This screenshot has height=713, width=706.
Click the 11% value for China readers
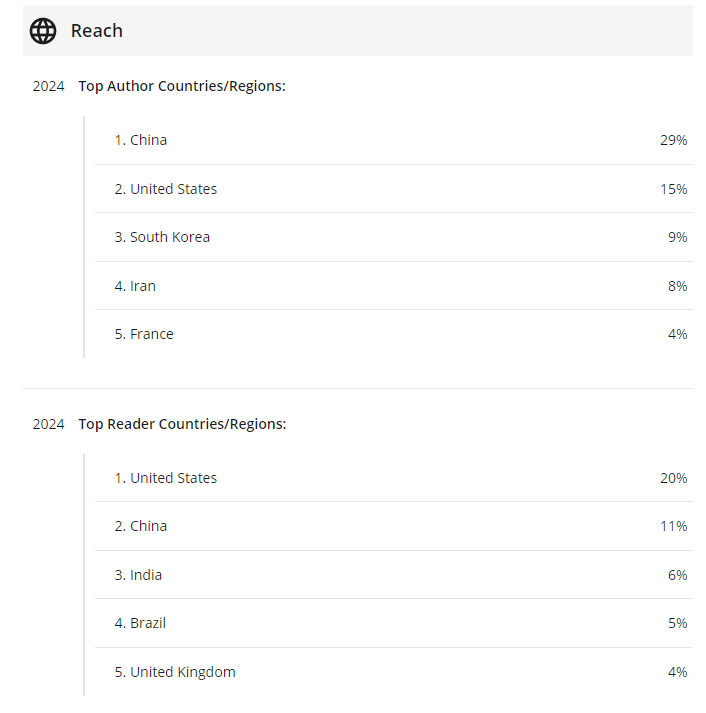coord(673,526)
